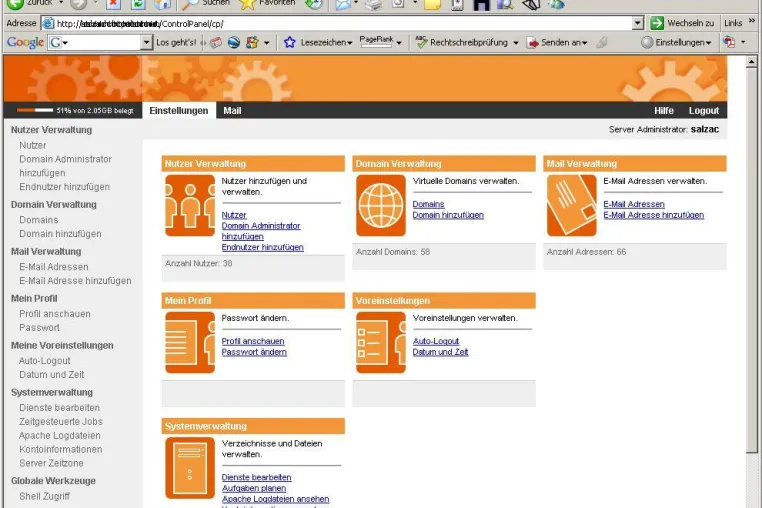Viewport: 762px width, 508px height.
Task: Open the Hilfe menu item
Action: (x=663, y=110)
